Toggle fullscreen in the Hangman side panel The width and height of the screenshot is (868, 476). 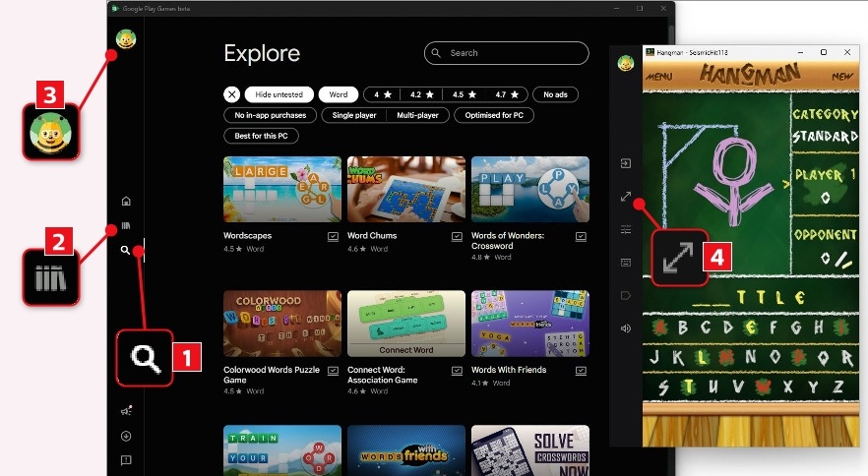pyautogui.click(x=626, y=197)
